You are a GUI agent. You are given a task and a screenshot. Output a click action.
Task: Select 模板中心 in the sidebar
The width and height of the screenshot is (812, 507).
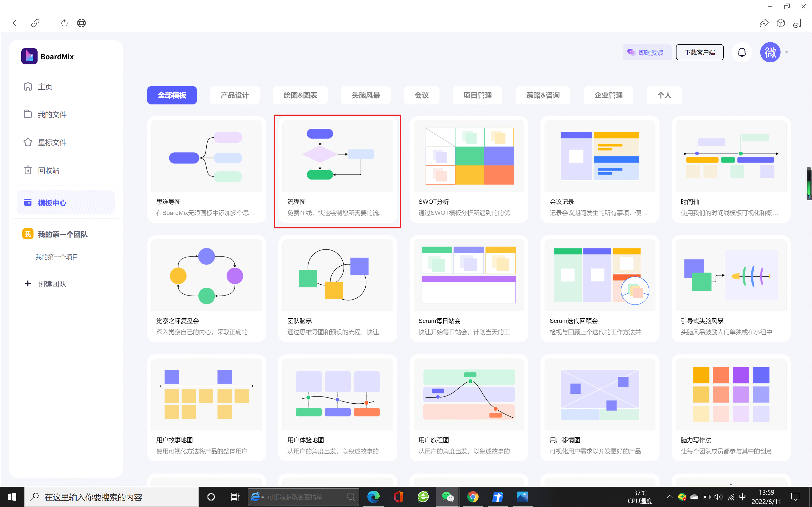point(52,203)
